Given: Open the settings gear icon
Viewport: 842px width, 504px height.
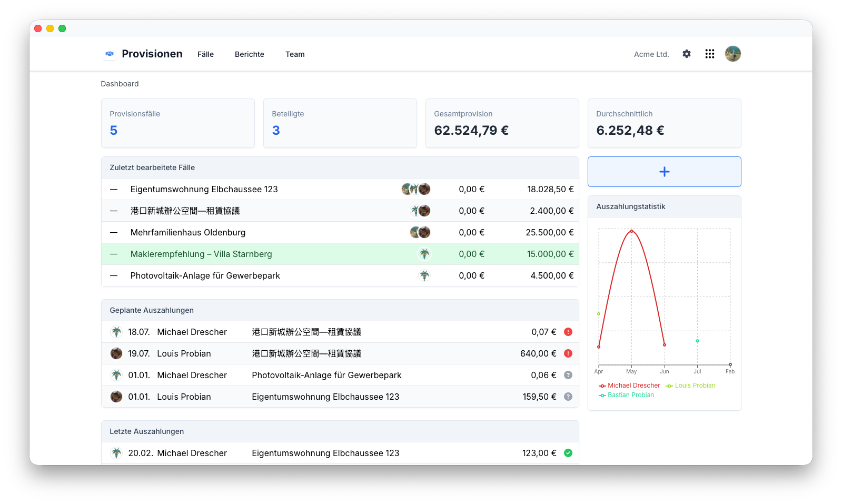Looking at the screenshot, I should coord(686,54).
